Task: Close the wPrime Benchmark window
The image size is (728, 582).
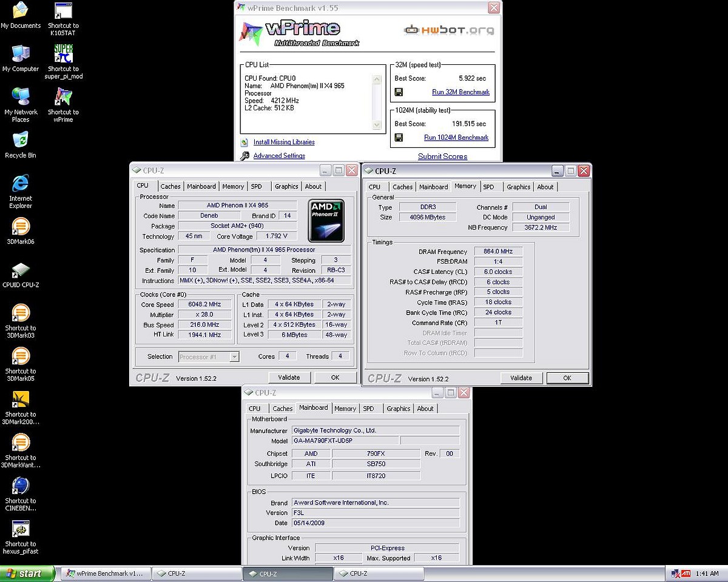Action: coord(494,7)
